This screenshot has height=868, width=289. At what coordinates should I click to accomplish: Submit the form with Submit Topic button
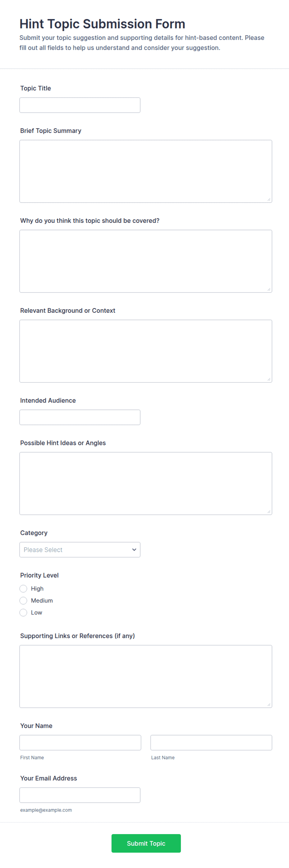pyautogui.click(x=146, y=843)
